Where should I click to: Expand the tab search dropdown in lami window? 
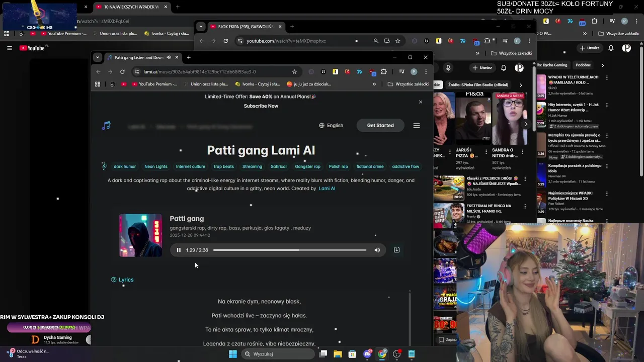coord(98,57)
